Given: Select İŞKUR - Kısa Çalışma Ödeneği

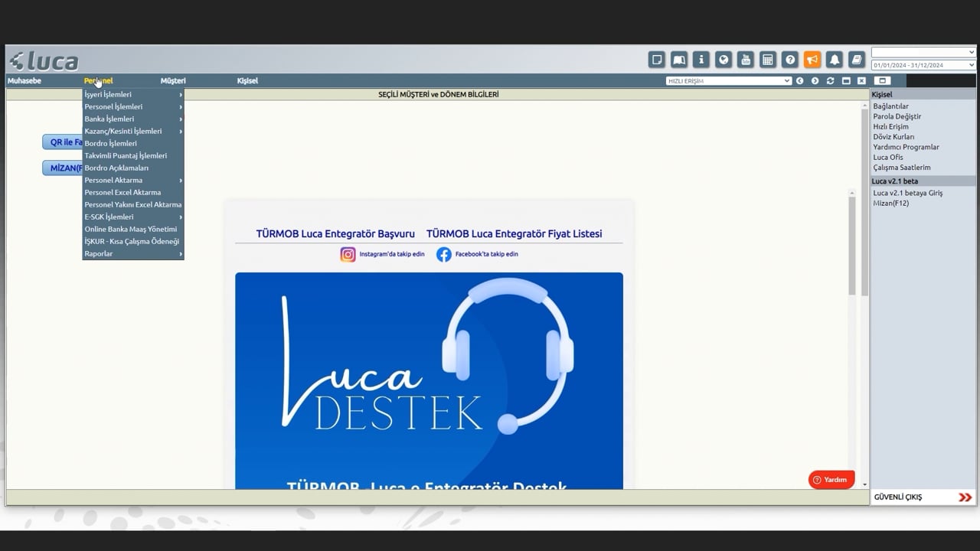Looking at the screenshot, I should (133, 241).
